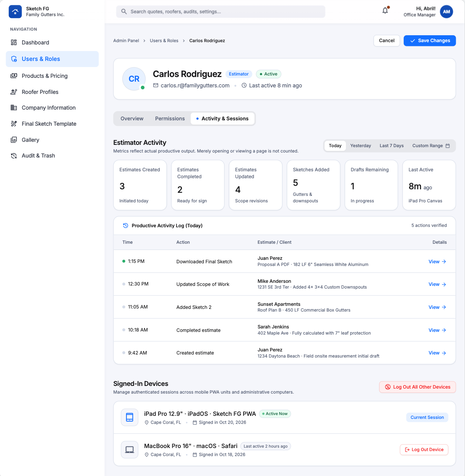View details for Sunset Apartments entry

[x=437, y=307]
